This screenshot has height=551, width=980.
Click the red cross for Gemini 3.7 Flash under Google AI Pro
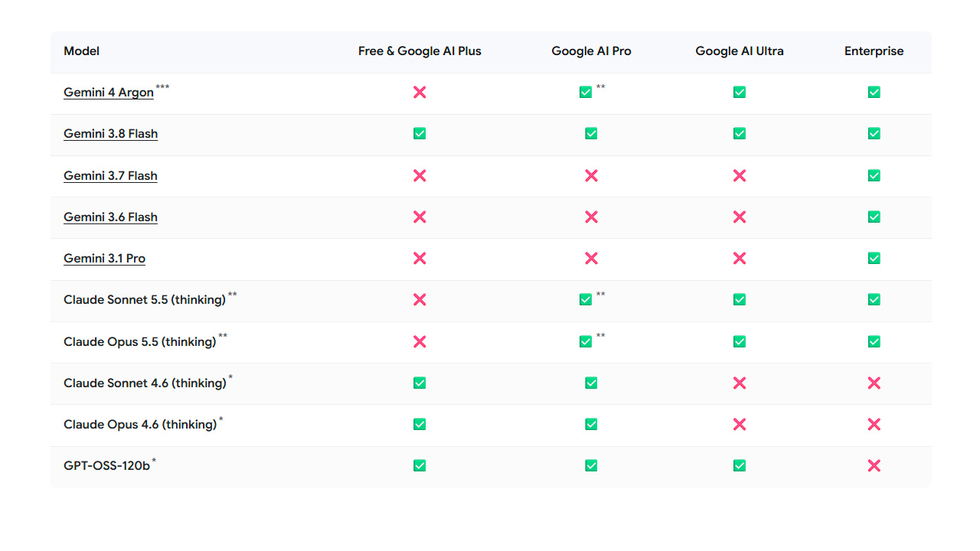point(591,176)
